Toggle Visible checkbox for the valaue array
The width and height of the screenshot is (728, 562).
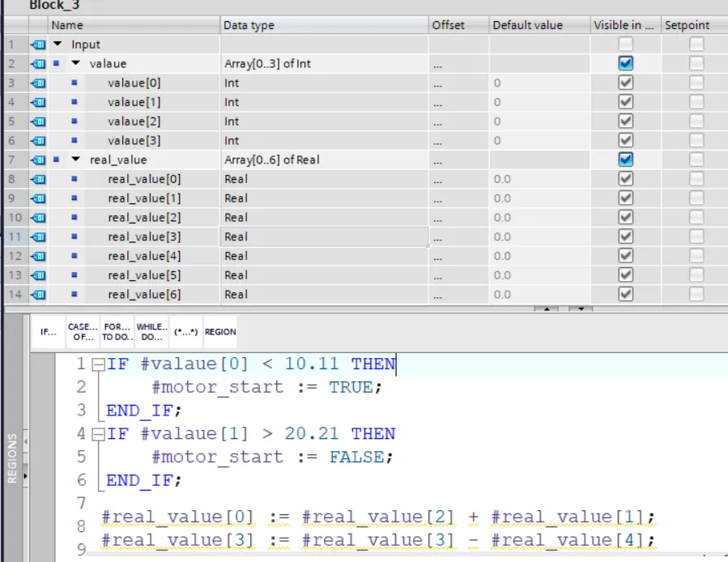pyautogui.click(x=625, y=63)
